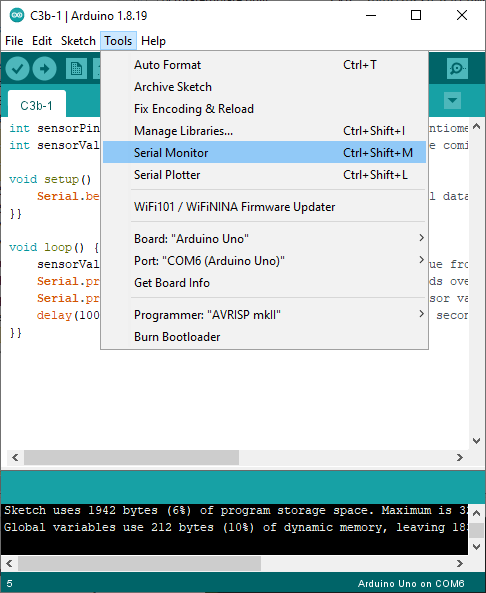This screenshot has height=593, width=486.
Task: Click console scroll down arrow
Action: tap(477, 546)
